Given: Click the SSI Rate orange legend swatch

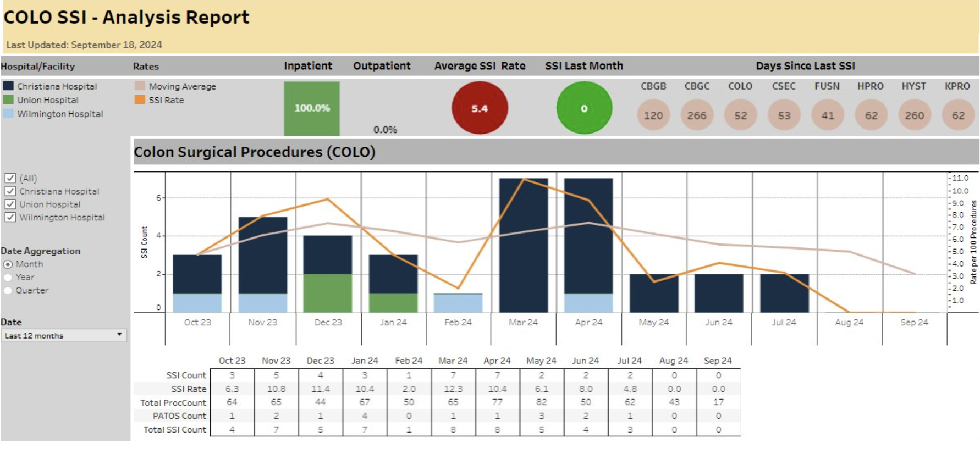Looking at the screenshot, I should tap(140, 100).
